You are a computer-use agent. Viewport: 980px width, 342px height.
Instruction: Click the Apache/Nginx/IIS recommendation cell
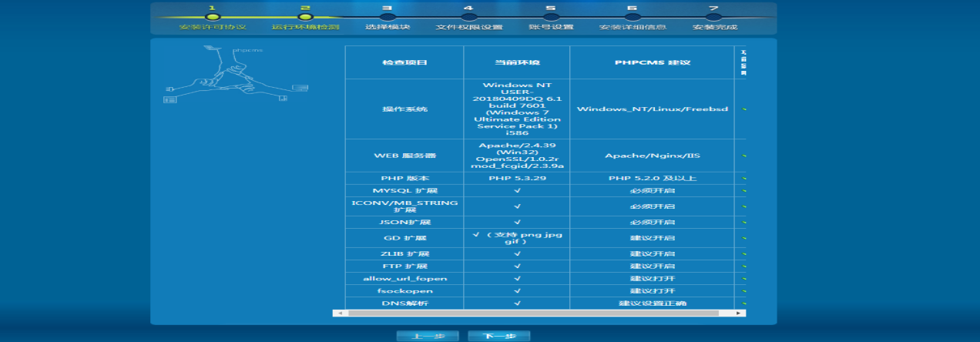652,156
